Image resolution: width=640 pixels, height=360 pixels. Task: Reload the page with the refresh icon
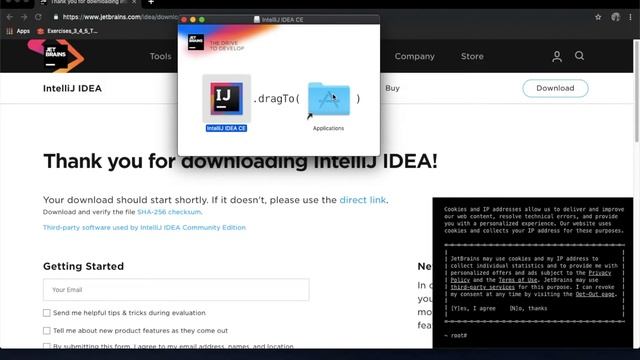click(38, 17)
